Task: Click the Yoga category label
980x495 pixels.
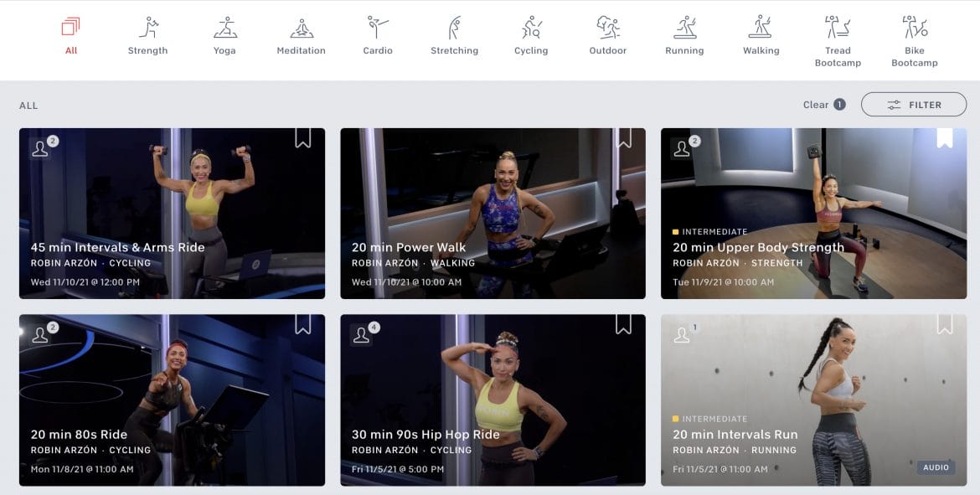Action: pyautogui.click(x=224, y=50)
